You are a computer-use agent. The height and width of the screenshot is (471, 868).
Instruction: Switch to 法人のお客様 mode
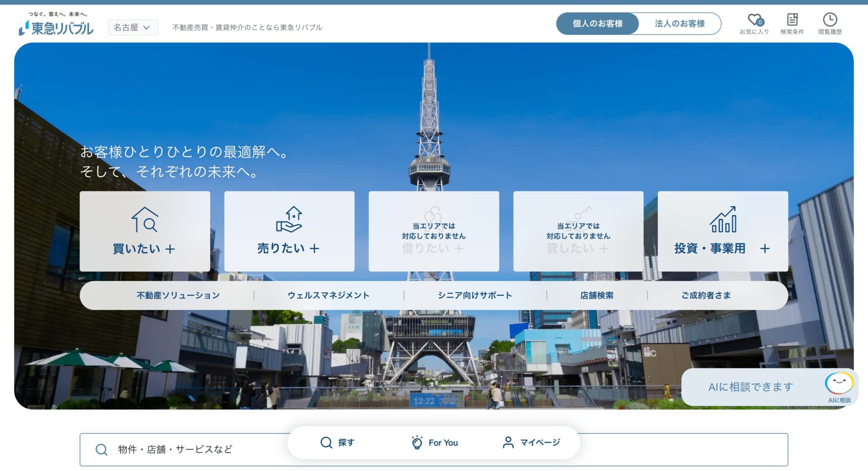click(x=679, y=24)
